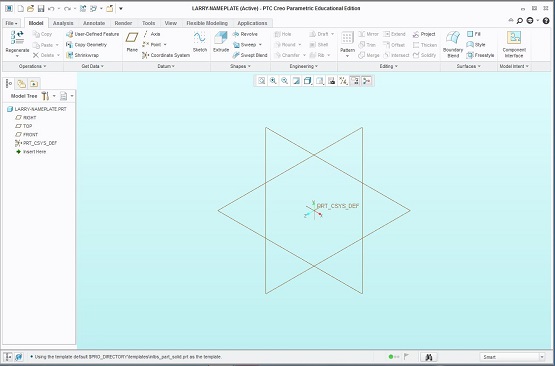This screenshot has height=366, width=555.
Task: Toggle the browser display in status bar
Action: [19, 357]
